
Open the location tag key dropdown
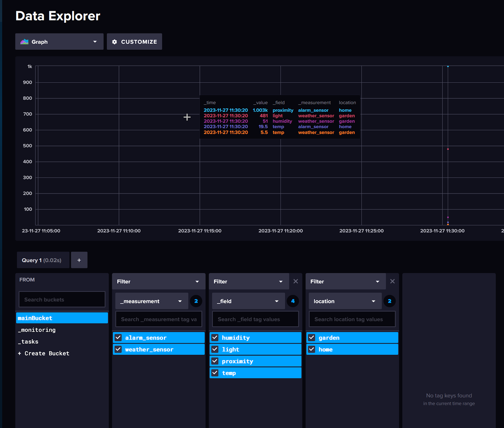[345, 301]
